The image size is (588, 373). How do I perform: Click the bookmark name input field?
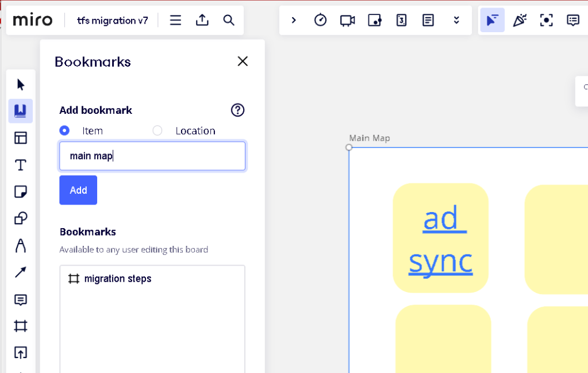pyautogui.click(x=152, y=156)
